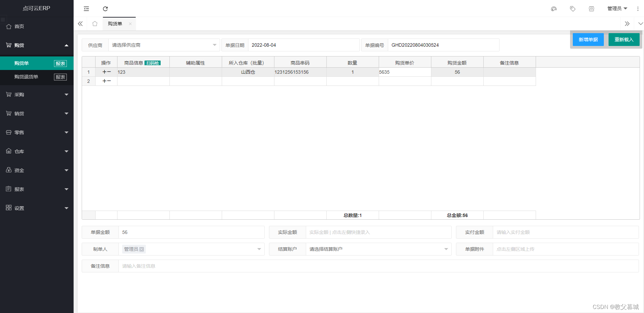This screenshot has height=313, width=644.
Task: Click the 重新载入 button
Action: 624,40
